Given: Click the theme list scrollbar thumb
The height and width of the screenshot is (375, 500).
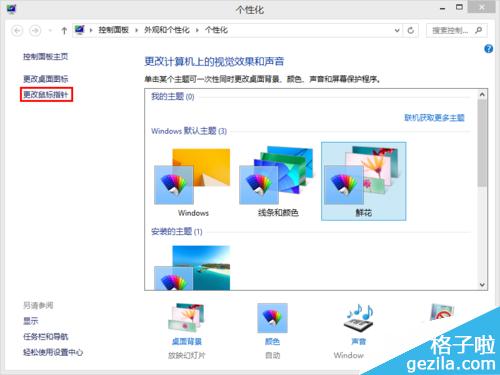Looking at the screenshot, I should tap(482, 143).
